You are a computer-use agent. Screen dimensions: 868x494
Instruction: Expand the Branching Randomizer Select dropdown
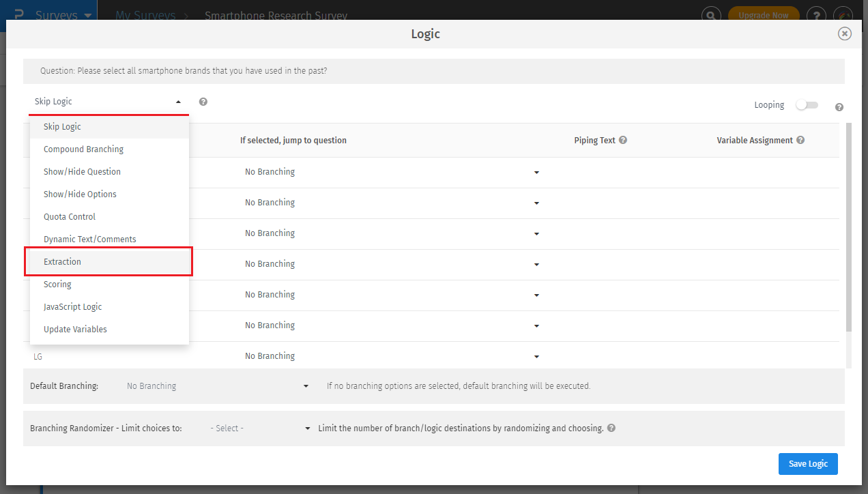point(306,428)
